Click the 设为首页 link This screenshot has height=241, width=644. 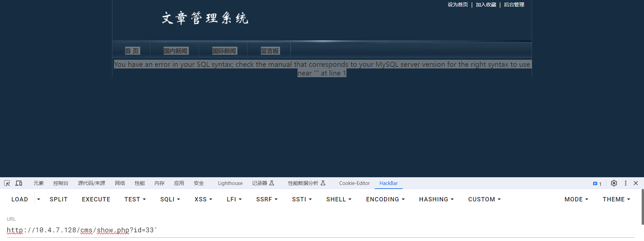point(458,5)
